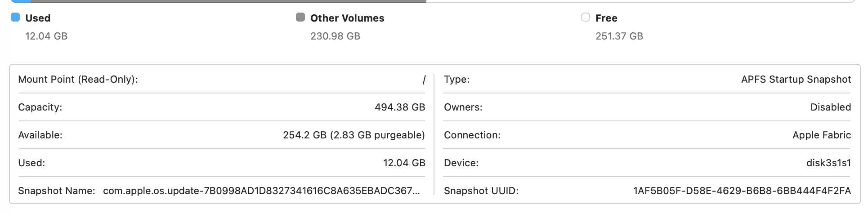Click the Snapshot UUID value

pos(742,191)
